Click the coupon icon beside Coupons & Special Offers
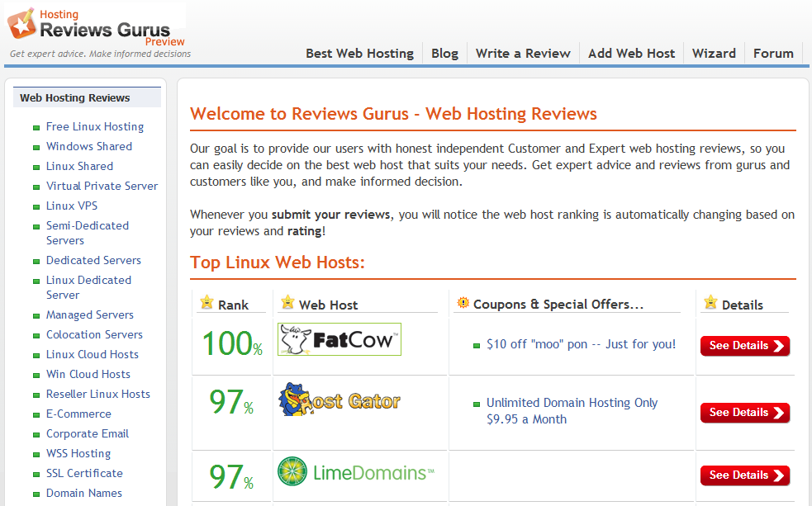Viewport: 812px width, 506px height. (463, 303)
